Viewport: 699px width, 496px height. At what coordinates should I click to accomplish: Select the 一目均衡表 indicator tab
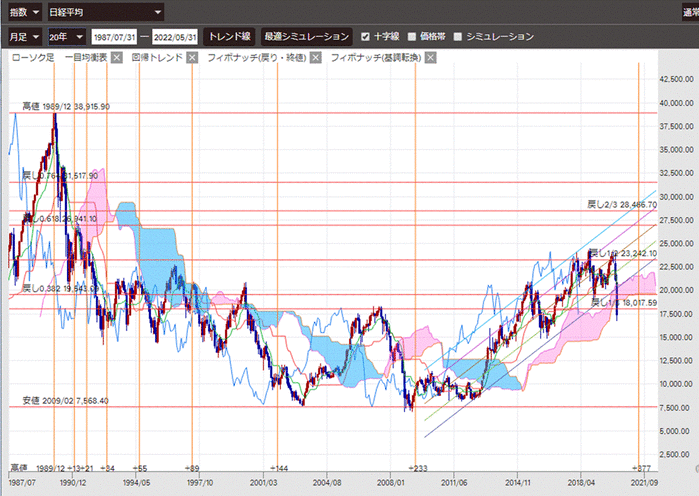[x=86, y=57]
